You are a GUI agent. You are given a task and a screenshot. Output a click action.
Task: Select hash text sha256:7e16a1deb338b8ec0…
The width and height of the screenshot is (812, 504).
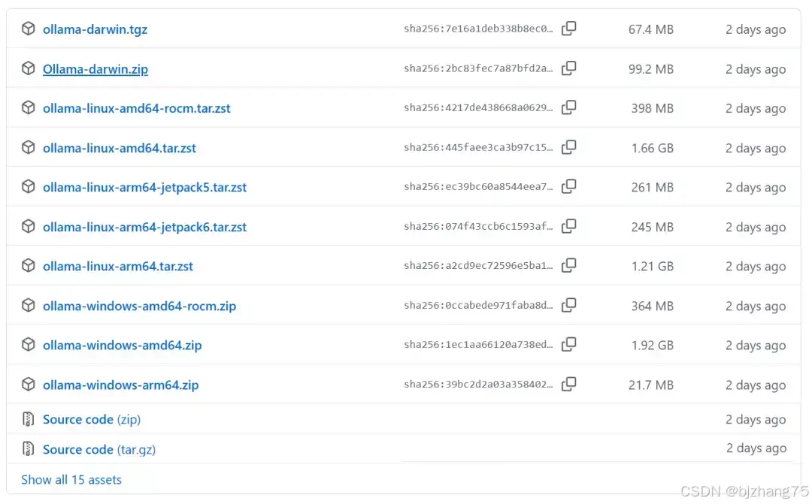pos(478,29)
